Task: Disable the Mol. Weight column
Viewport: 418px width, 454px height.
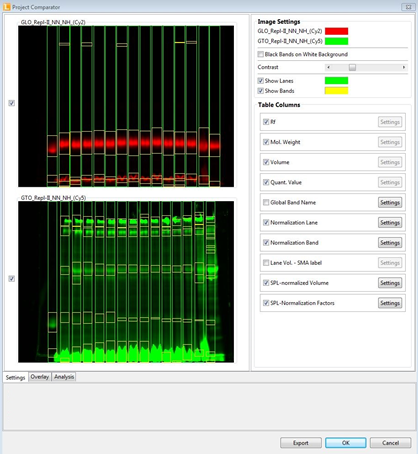Action: (266, 142)
